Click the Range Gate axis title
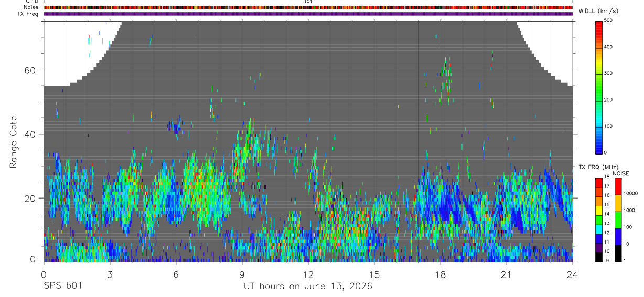644x297 pixels. pyautogui.click(x=14, y=141)
